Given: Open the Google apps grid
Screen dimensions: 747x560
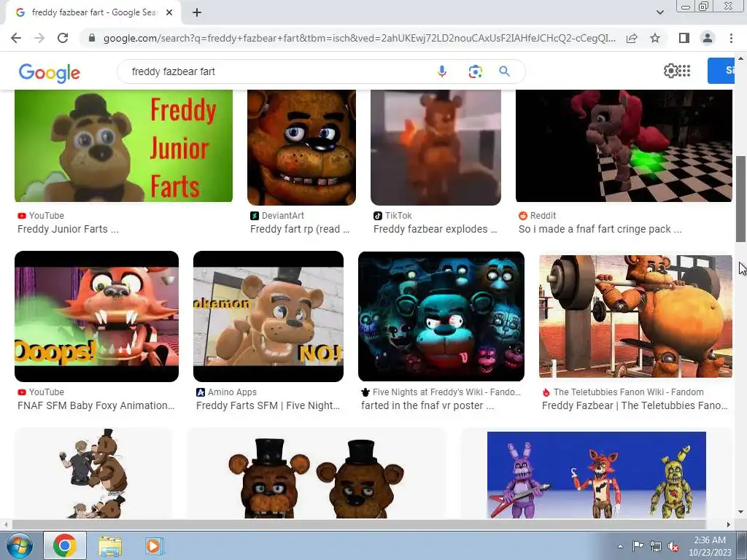Looking at the screenshot, I should 684,71.
